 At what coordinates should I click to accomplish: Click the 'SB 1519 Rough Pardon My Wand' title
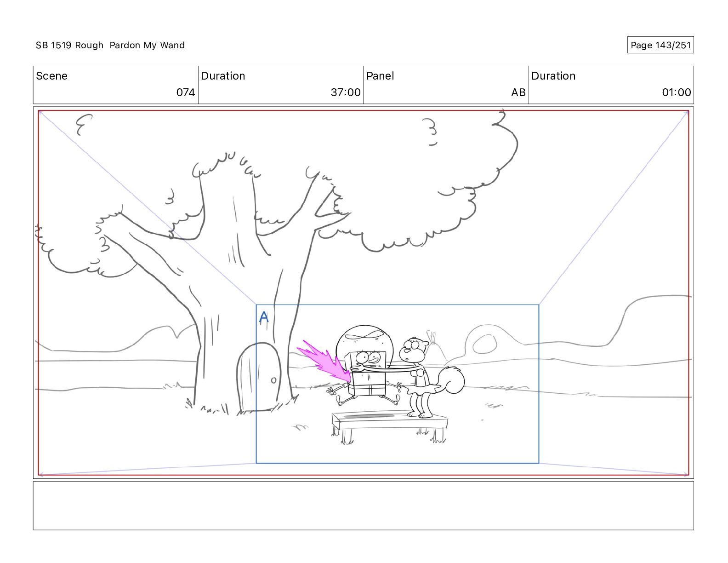coord(110,45)
